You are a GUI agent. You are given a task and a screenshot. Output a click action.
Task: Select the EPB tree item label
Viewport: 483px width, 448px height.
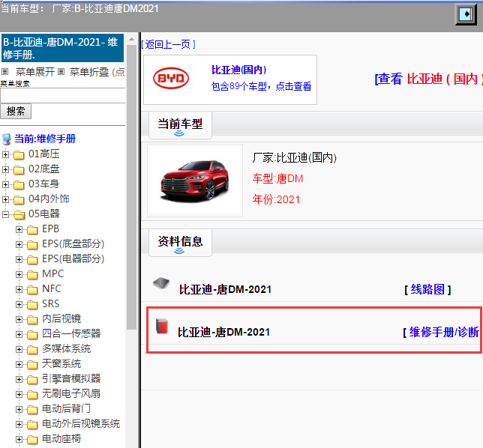(x=50, y=229)
